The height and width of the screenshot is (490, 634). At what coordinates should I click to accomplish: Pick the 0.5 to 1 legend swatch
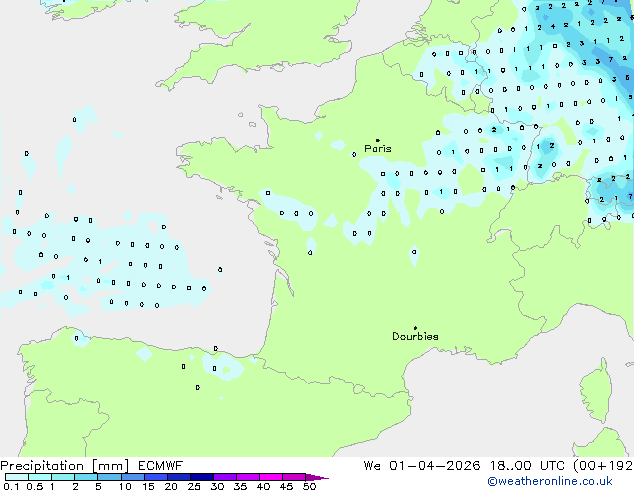[40, 477]
